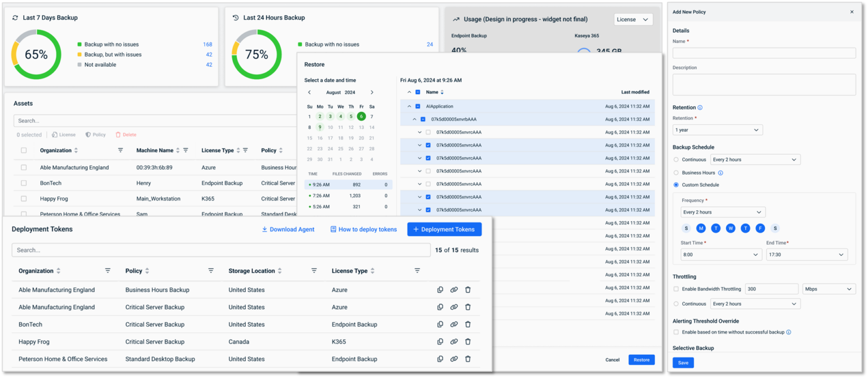Delete the BonTech deployment token
The image size is (868, 378).
pos(468,324)
